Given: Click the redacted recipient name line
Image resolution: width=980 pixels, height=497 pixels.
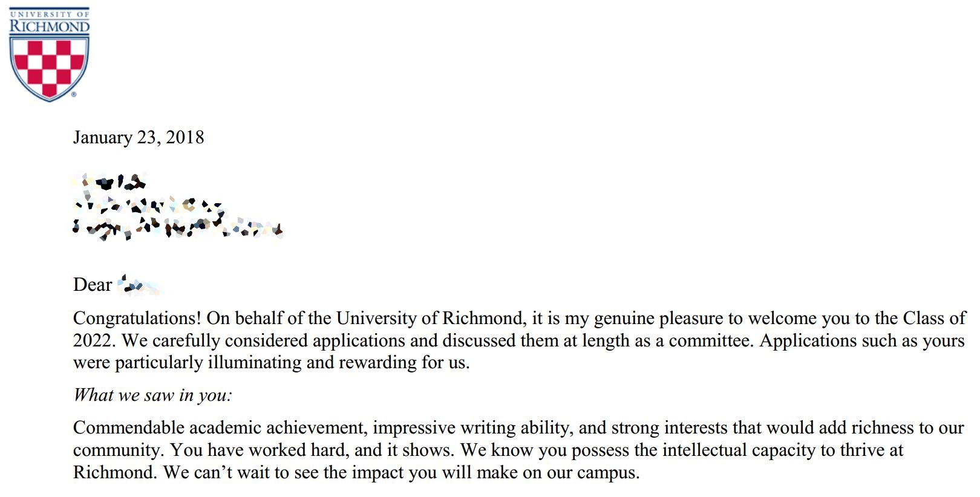Looking at the screenshot, I should 109,181.
